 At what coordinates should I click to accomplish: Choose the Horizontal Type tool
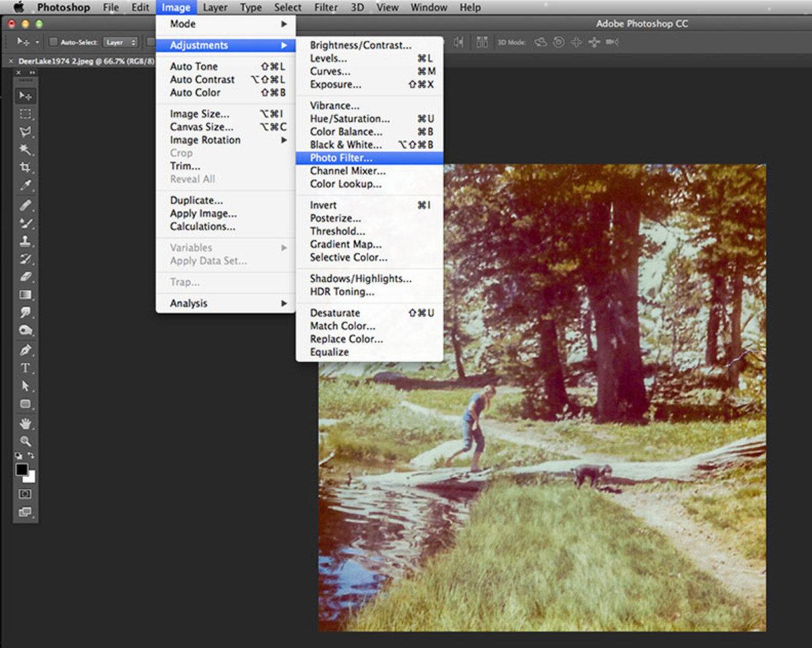click(26, 368)
